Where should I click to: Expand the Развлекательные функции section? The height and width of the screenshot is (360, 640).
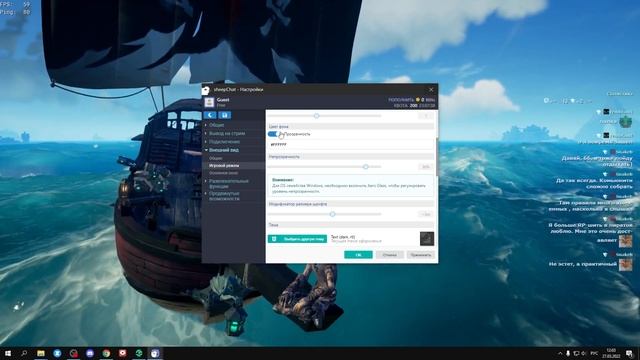[229, 183]
